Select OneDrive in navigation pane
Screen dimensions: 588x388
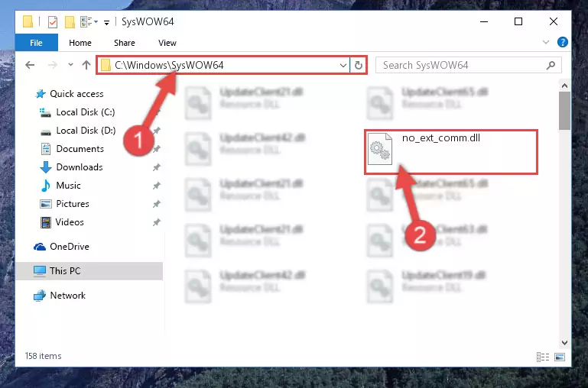(x=70, y=247)
